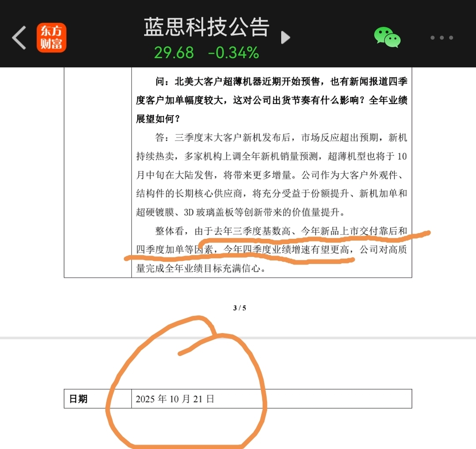This screenshot has width=476, height=449.
Task: Open the 东方财富 app logo
Action: pyautogui.click(x=51, y=37)
